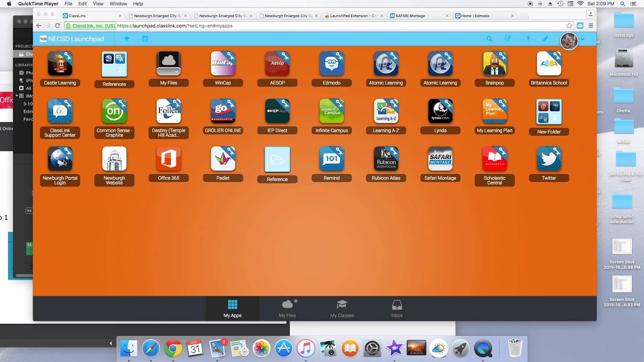The image size is (644, 362).
Task: Open the Help menu in menu bar
Action: (138, 4)
